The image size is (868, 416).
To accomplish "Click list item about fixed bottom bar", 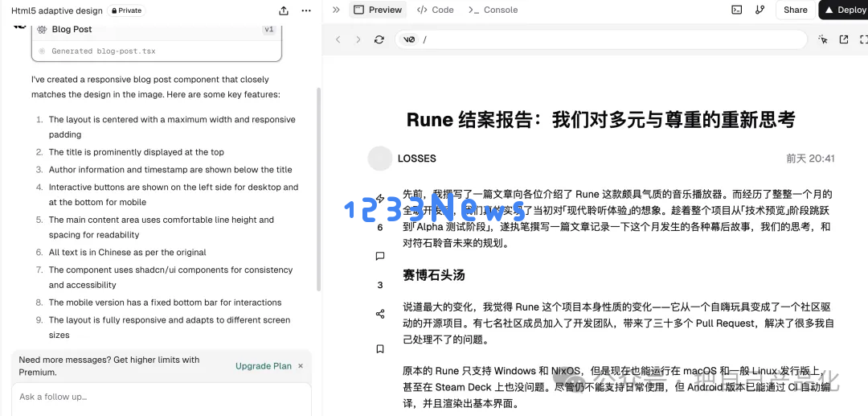I will tap(165, 303).
